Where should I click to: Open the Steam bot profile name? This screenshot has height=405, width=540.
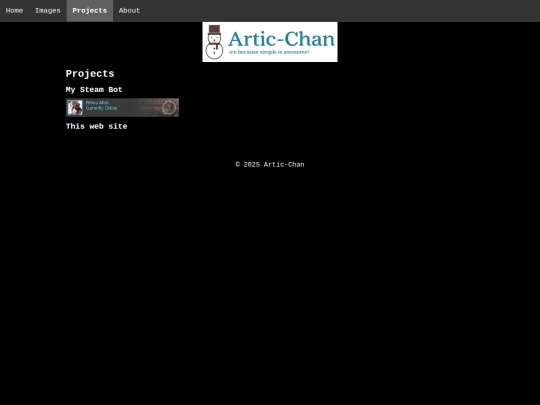[x=97, y=103]
